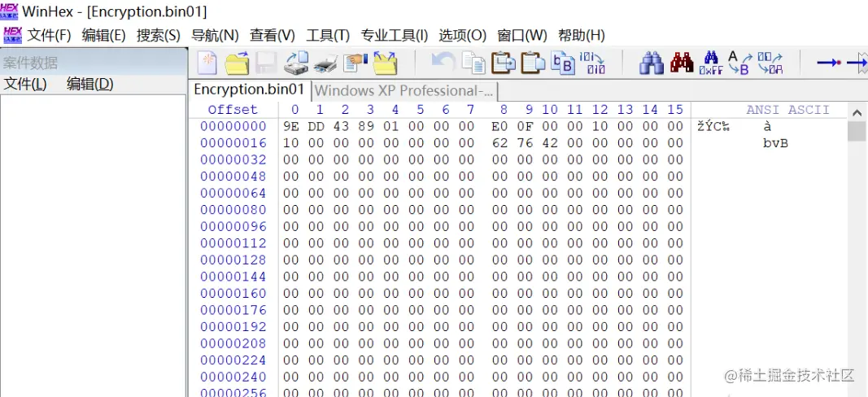The height and width of the screenshot is (397, 868).
Task: Switch to the Windows XP Professional tab
Action: [x=403, y=90]
